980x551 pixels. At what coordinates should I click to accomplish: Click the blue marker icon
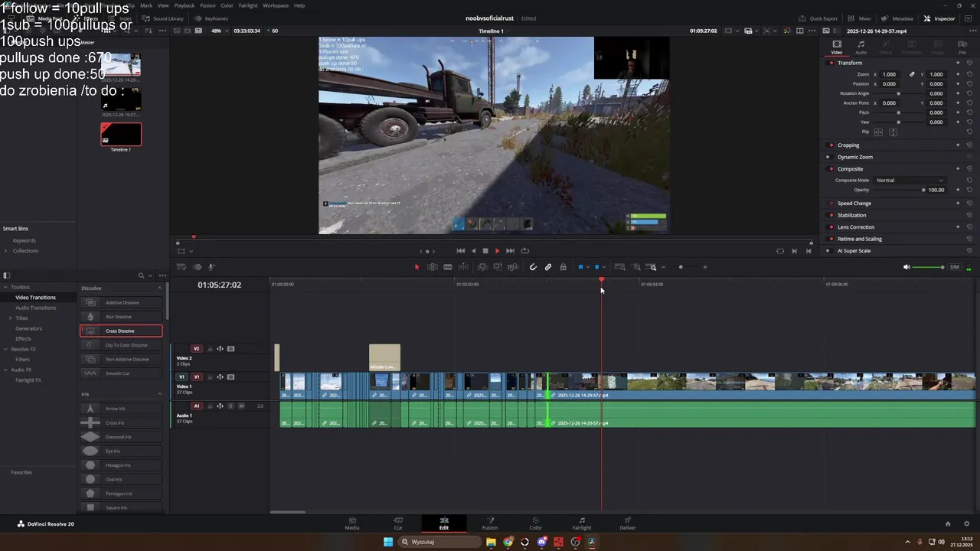tap(597, 267)
